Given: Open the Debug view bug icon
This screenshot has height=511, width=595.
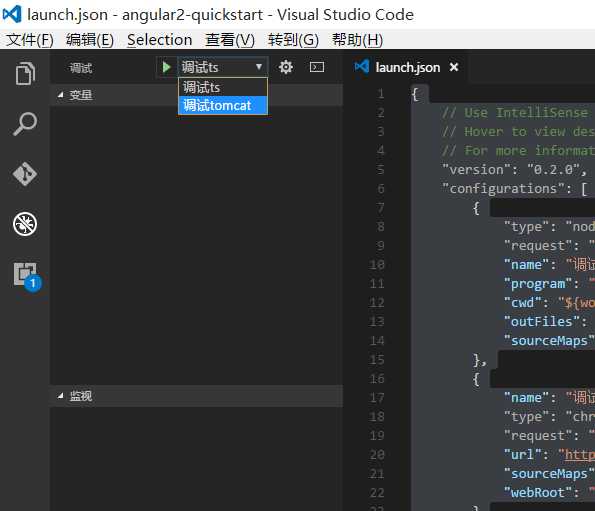Looking at the screenshot, I should pos(25,224).
